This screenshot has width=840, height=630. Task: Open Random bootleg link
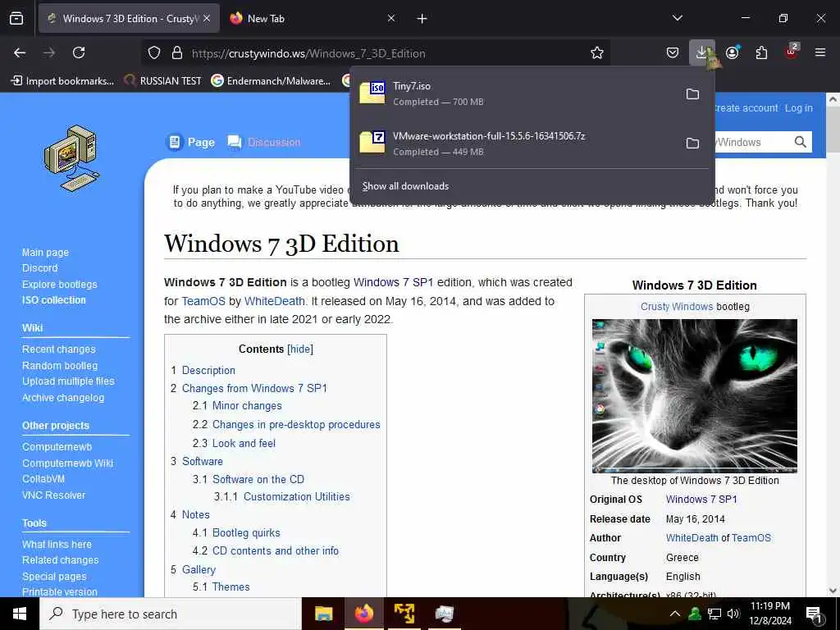(x=60, y=365)
